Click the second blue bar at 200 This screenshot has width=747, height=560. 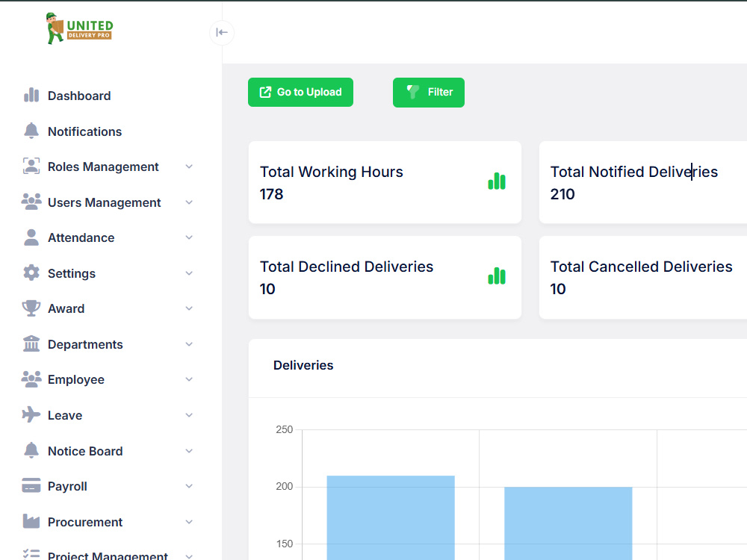tap(568, 523)
